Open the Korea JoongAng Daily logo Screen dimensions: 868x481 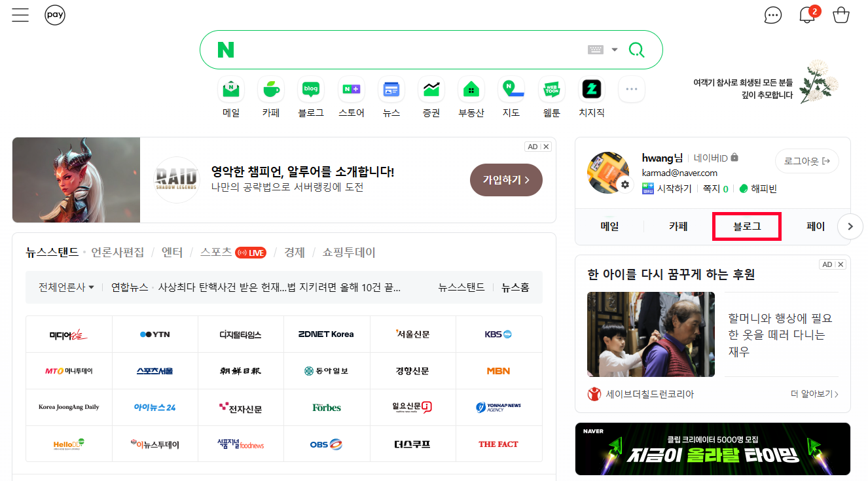(69, 408)
